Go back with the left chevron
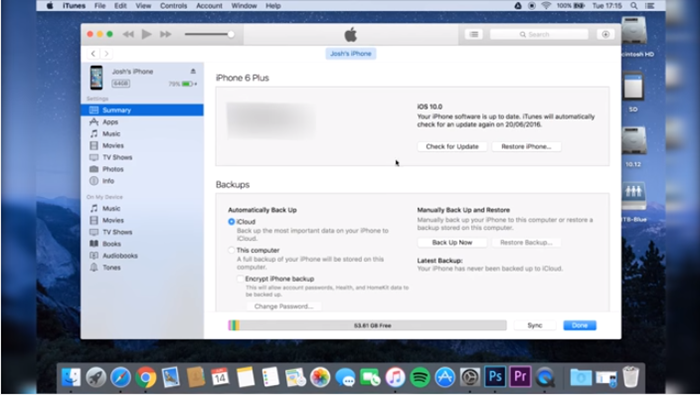 (x=93, y=54)
